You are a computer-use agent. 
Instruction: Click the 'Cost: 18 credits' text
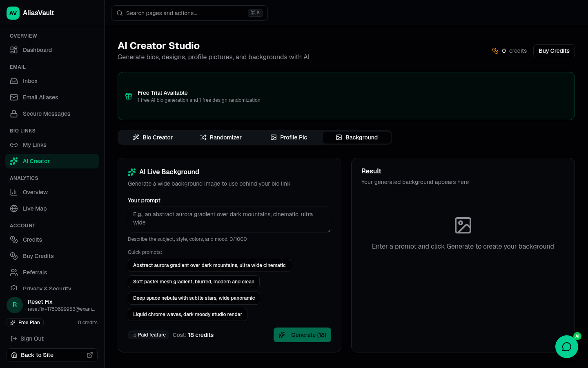(193, 335)
